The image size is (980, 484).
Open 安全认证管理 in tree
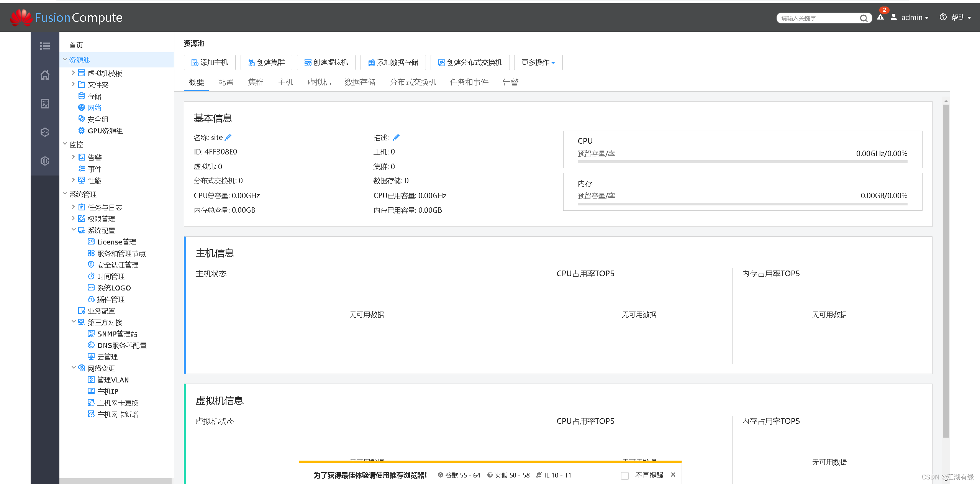(118, 265)
